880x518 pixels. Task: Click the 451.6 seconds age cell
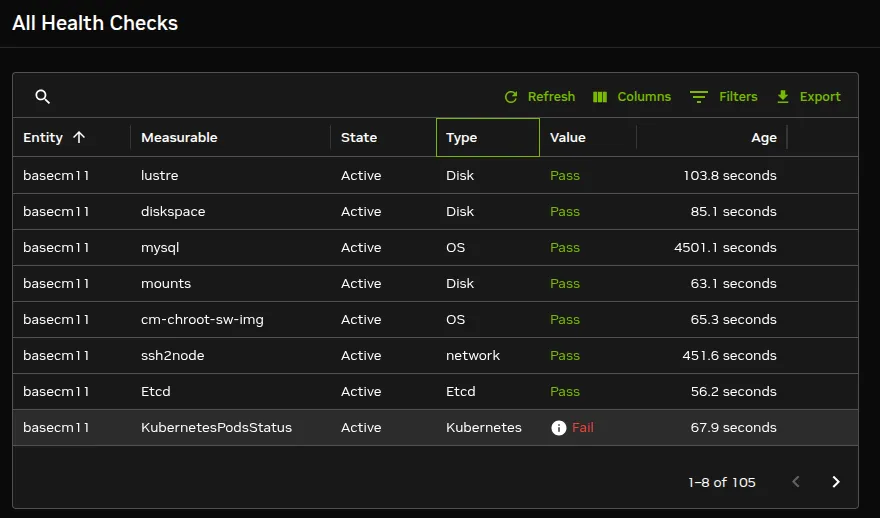(730, 355)
